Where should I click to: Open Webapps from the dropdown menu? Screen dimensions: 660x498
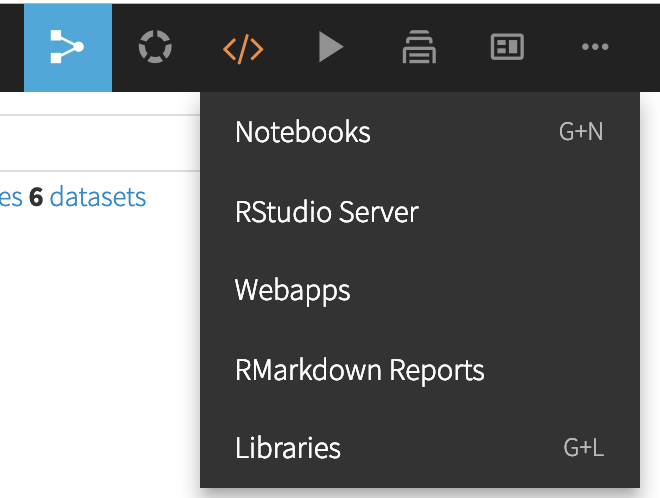tap(420, 290)
